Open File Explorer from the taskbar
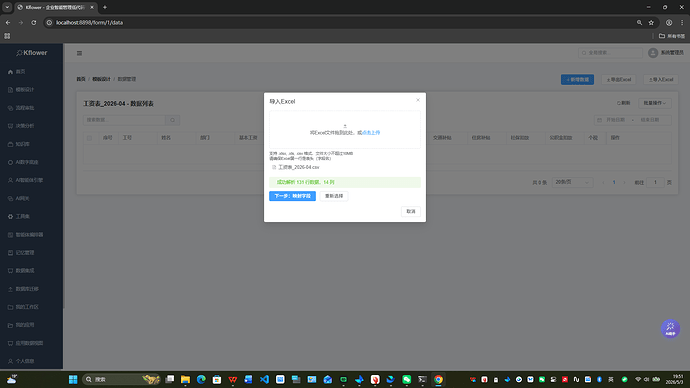The height and width of the screenshot is (388, 690). 185,379
